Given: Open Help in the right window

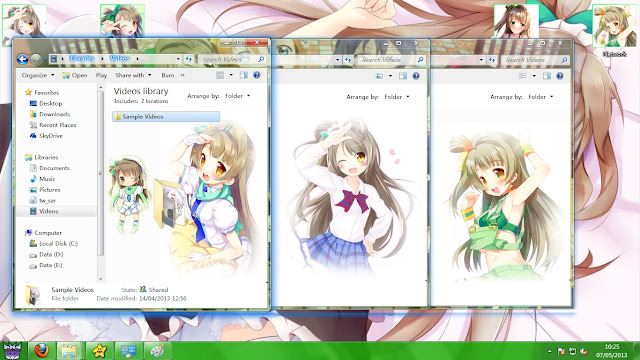Looking at the screenshot, I should coord(559,76).
